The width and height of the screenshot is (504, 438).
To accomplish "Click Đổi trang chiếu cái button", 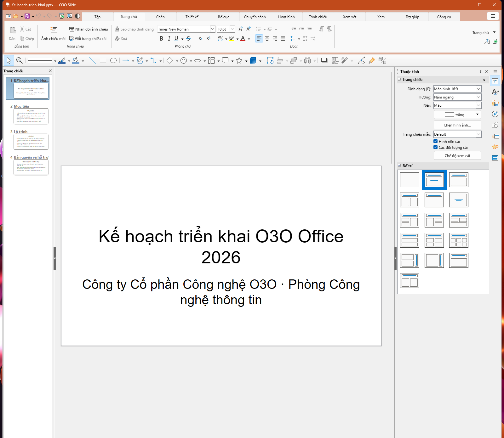I will pos(88,38).
